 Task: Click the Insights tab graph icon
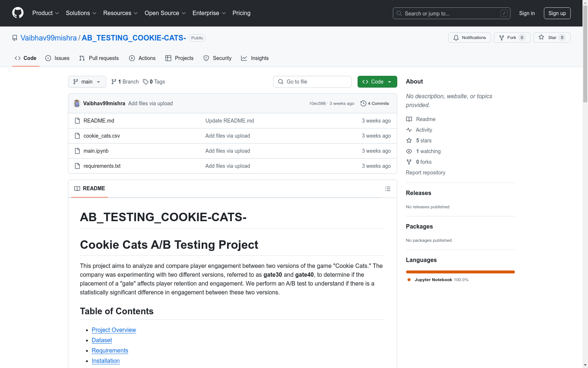244,58
